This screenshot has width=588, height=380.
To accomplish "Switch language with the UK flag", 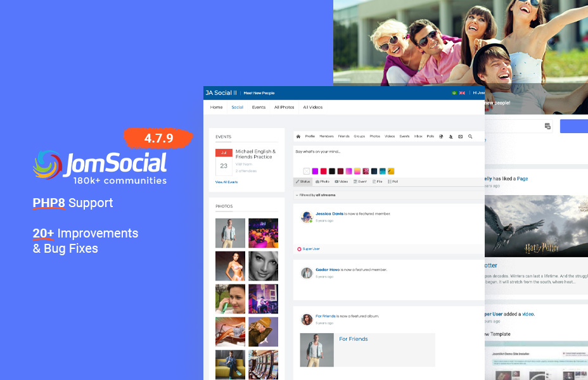I will [462, 93].
